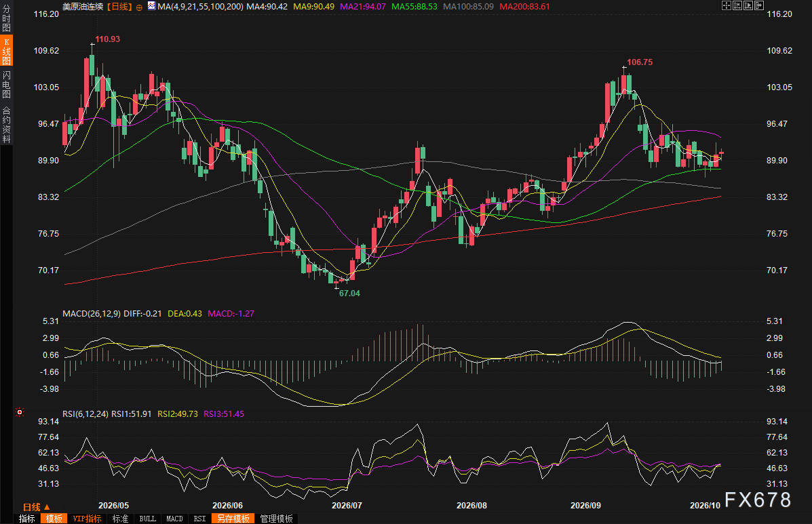
Task: Click the 管理模板 button
Action: pyautogui.click(x=277, y=519)
